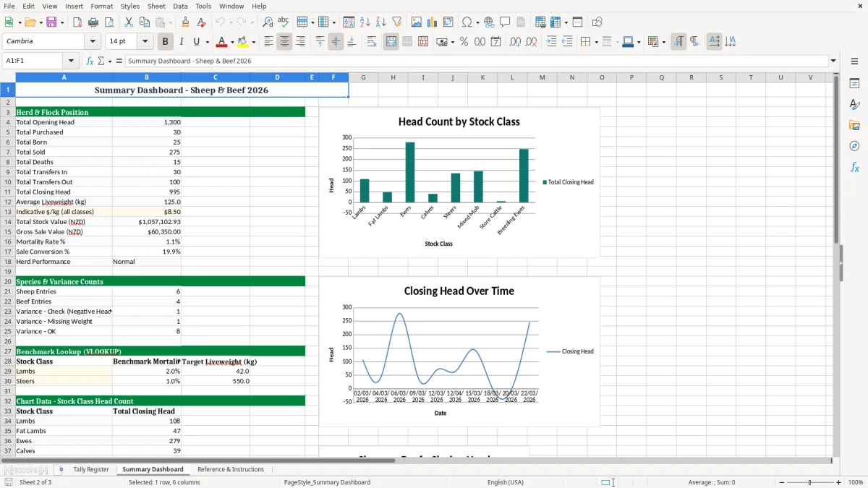Adjust the zoom slider in status bar

(810, 482)
